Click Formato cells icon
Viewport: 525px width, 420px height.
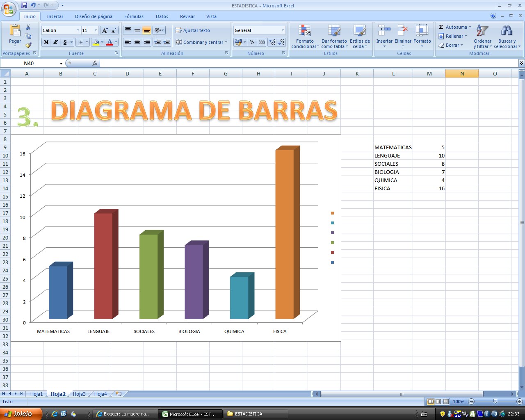(422, 31)
